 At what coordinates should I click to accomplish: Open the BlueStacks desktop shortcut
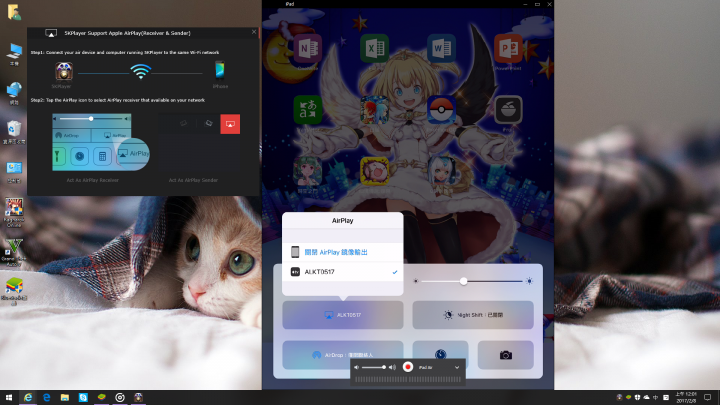(x=14, y=291)
